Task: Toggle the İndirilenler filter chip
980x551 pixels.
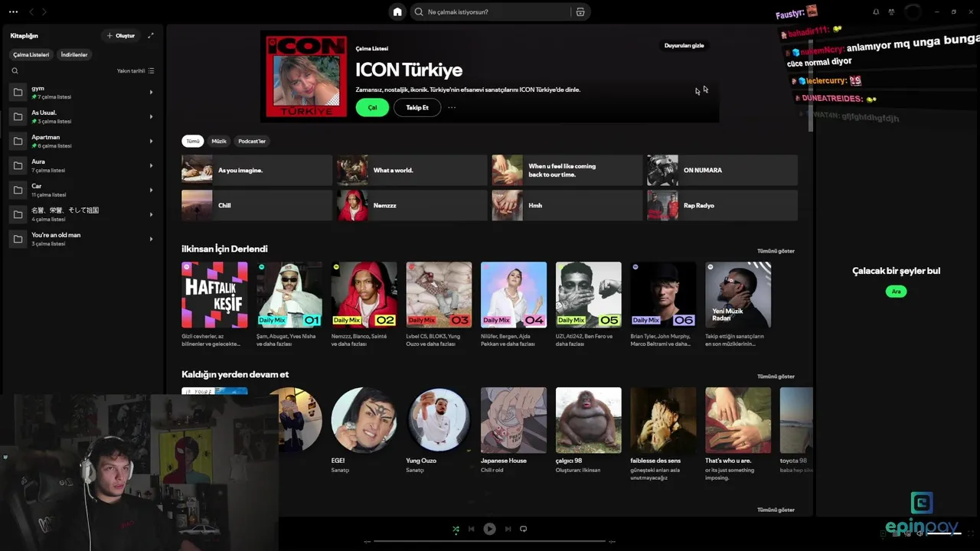Action: [74, 54]
